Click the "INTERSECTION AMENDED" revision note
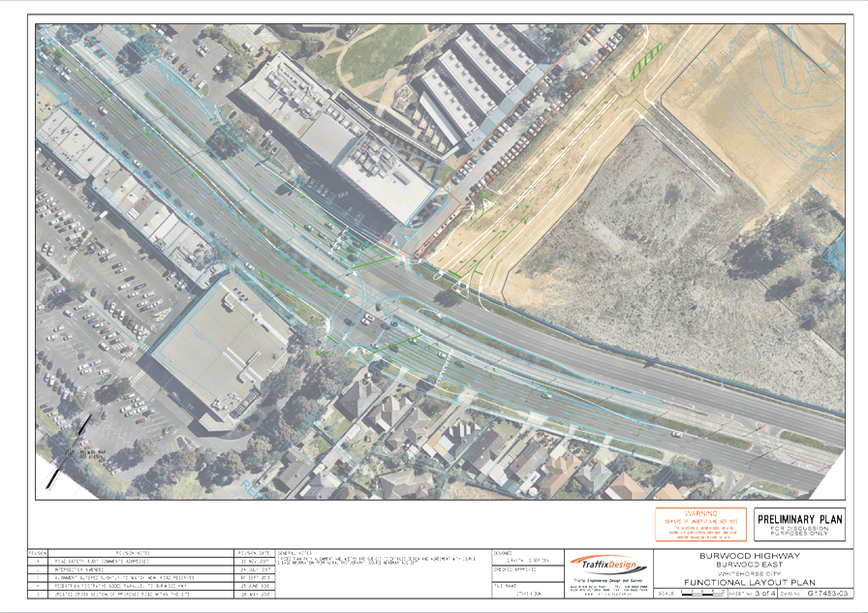868x613 pixels. point(79,569)
